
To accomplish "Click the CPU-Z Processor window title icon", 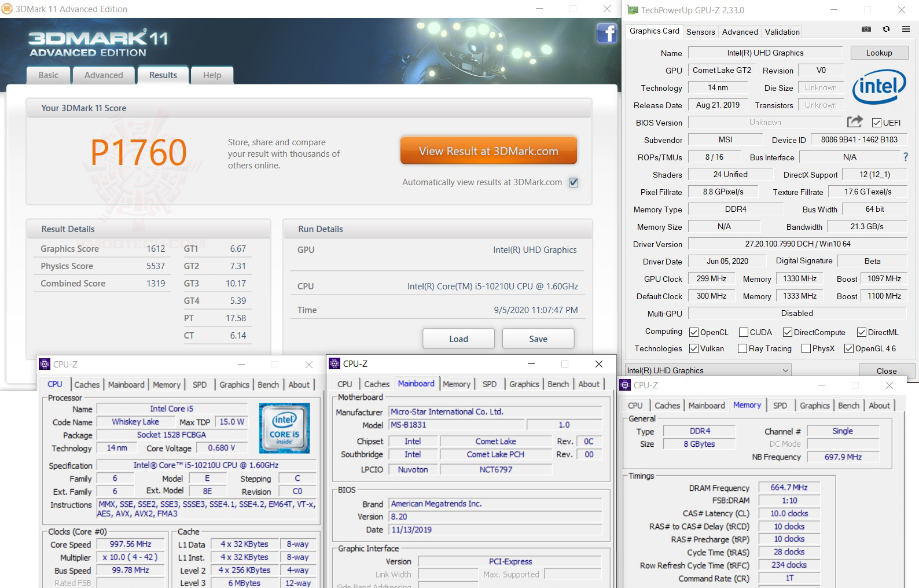I will [44, 364].
